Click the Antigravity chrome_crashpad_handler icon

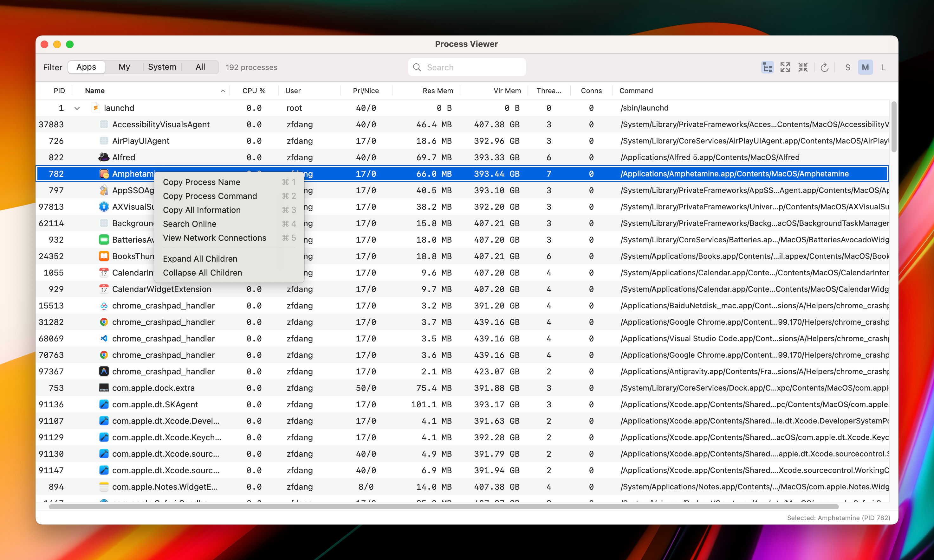(x=104, y=371)
